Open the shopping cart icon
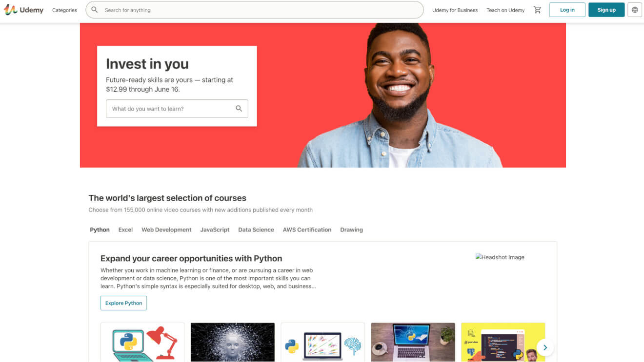This screenshot has height=362, width=644. (x=537, y=10)
